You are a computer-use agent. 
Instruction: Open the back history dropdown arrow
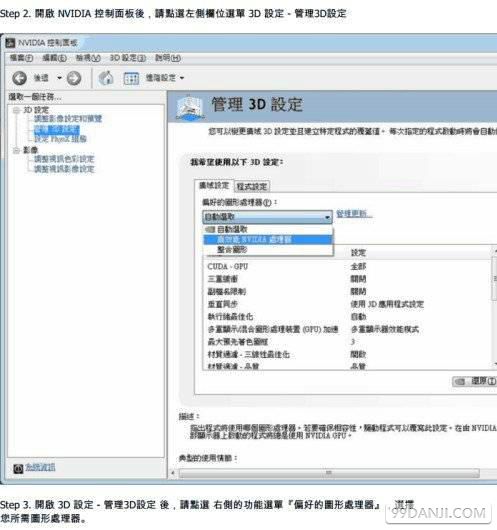point(60,78)
